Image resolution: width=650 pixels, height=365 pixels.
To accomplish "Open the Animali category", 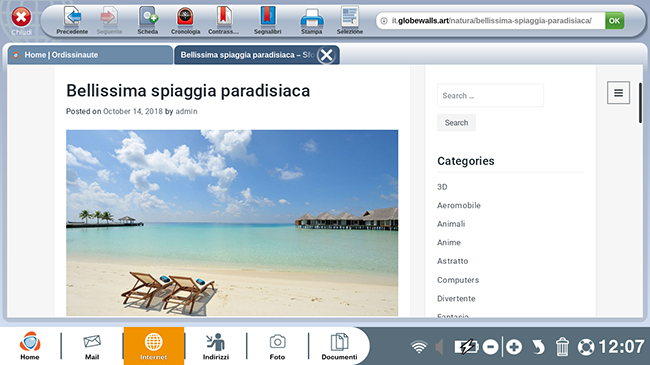I will tap(451, 224).
